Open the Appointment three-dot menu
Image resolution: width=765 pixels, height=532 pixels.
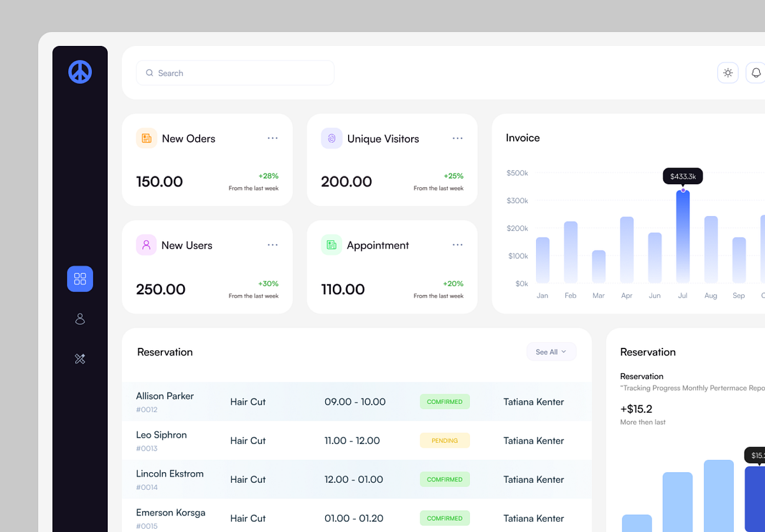(x=458, y=245)
